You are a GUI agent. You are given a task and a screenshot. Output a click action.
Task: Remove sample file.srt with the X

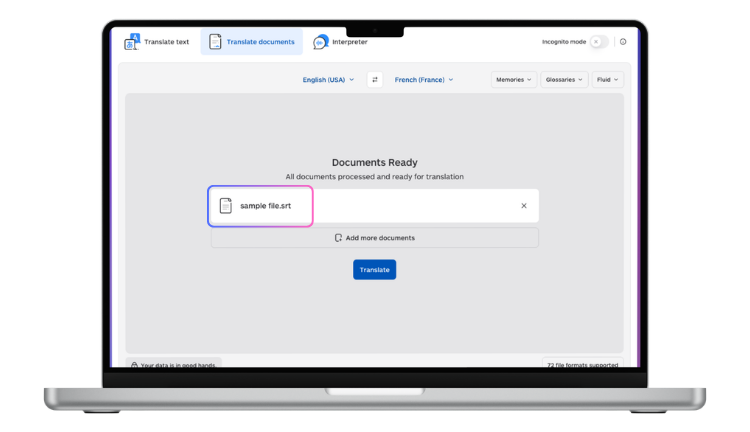coord(524,206)
